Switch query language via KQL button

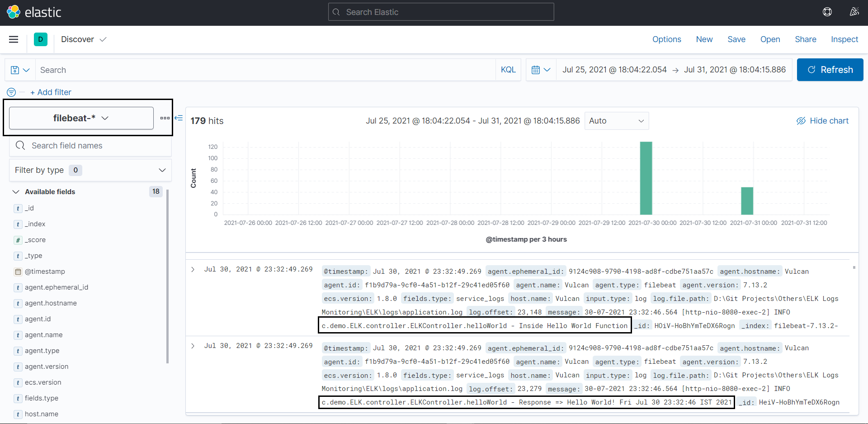(x=508, y=70)
